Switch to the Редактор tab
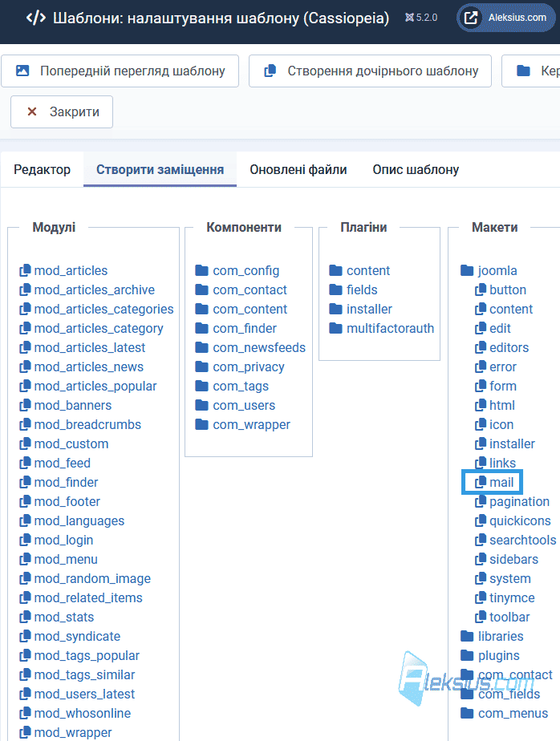560x741 pixels. pos(42,170)
